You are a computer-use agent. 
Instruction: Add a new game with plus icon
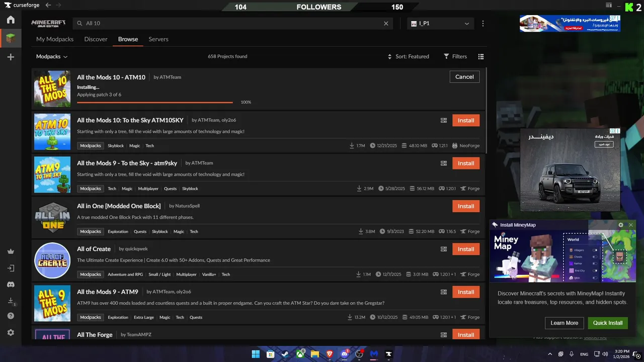click(11, 57)
